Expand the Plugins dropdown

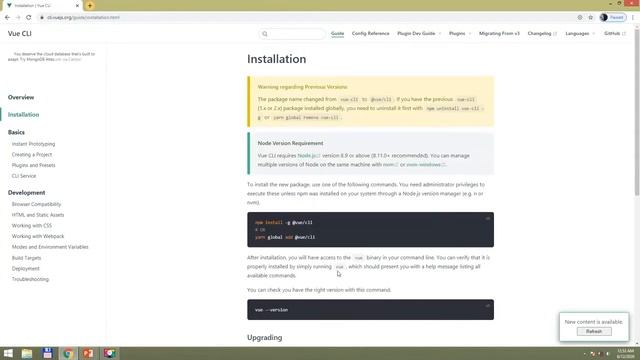pyautogui.click(x=460, y=33)
